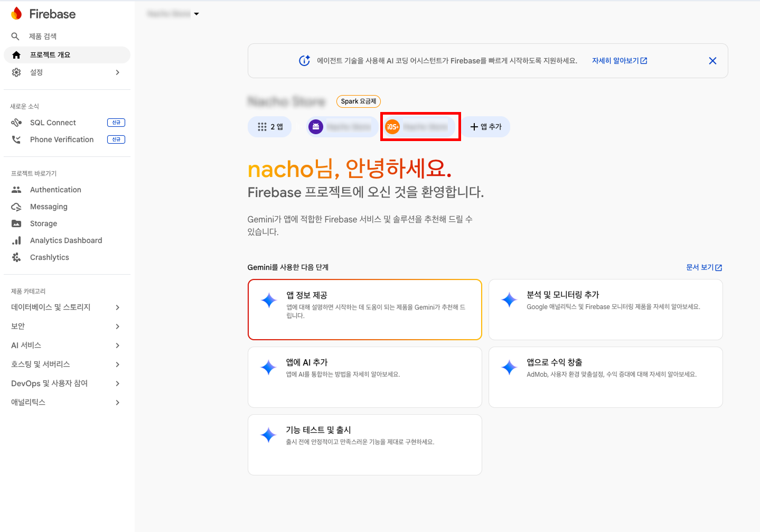Viewport: 760px width, 532px height.
Task: Click the Crashlytics icon
Action: coord(16,257)
